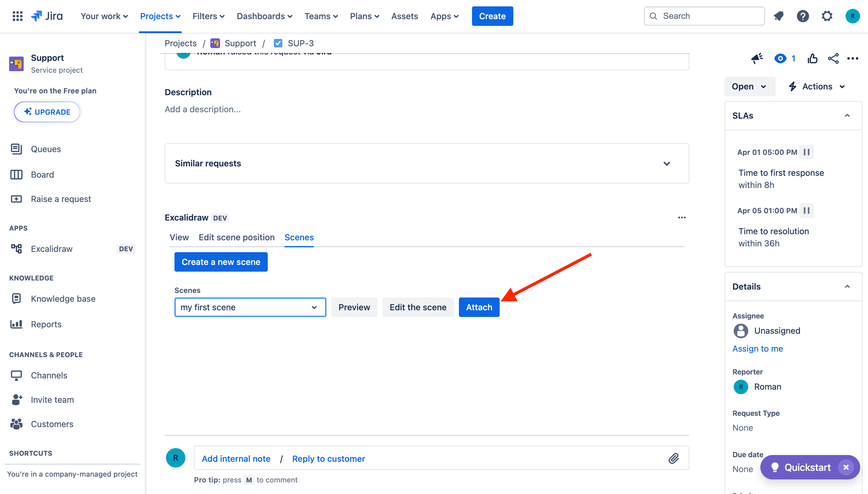Click the give feedback megaphone icon

coord(757,59)
